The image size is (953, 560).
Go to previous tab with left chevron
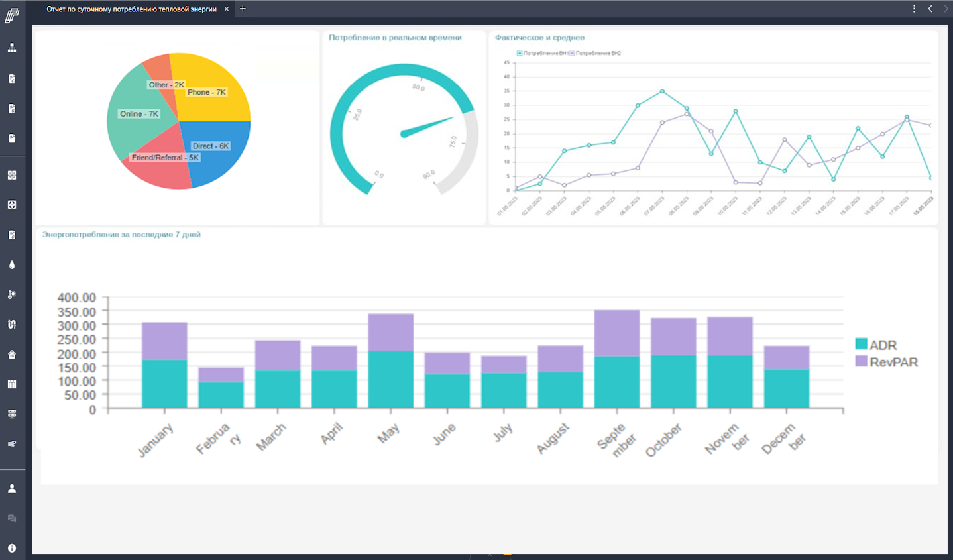click(x=930, y=9)
